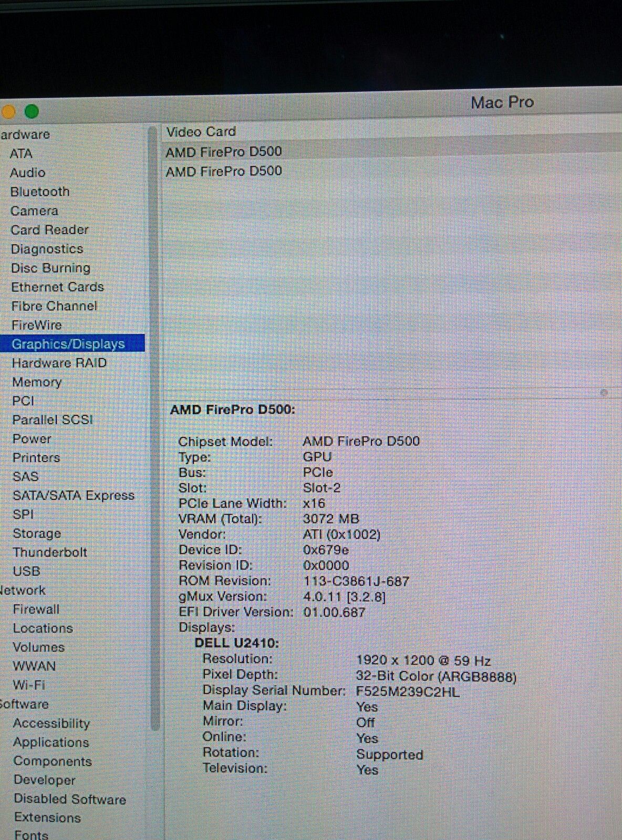Click the PCIe Lane Width value x16
Viewport: 622px width, 840px height.
(314, 504)
